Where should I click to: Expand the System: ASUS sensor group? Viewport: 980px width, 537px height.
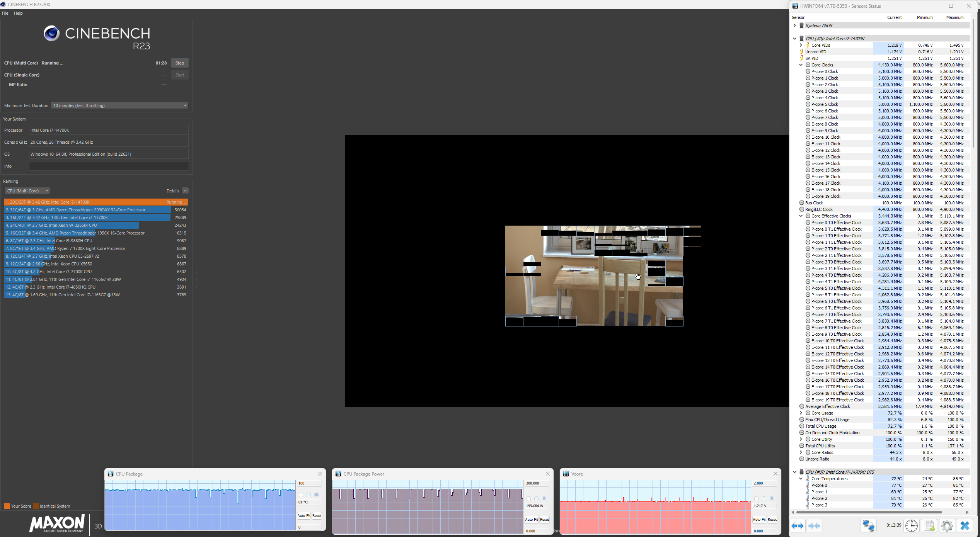pyautogui.click(x=794, y=25)
